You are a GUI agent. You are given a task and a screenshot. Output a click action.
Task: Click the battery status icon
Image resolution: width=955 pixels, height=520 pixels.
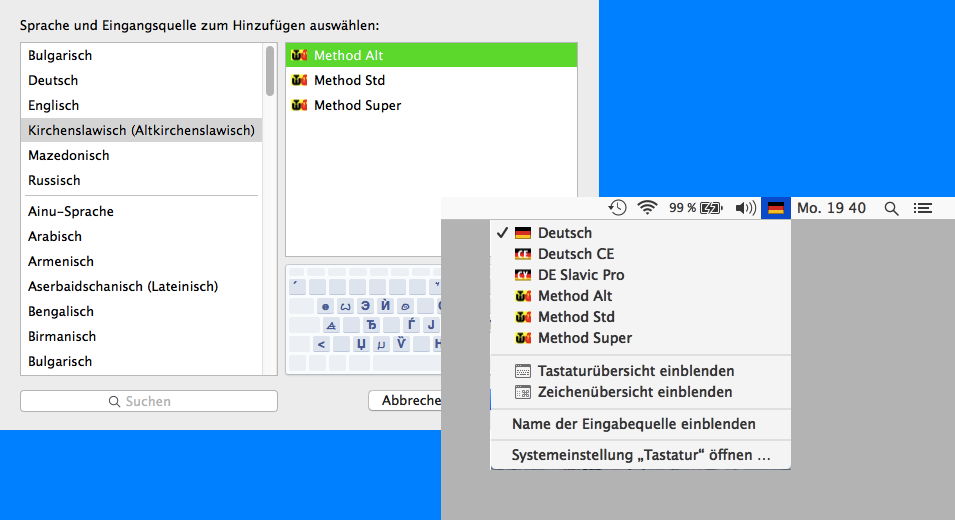coord(710,208)
